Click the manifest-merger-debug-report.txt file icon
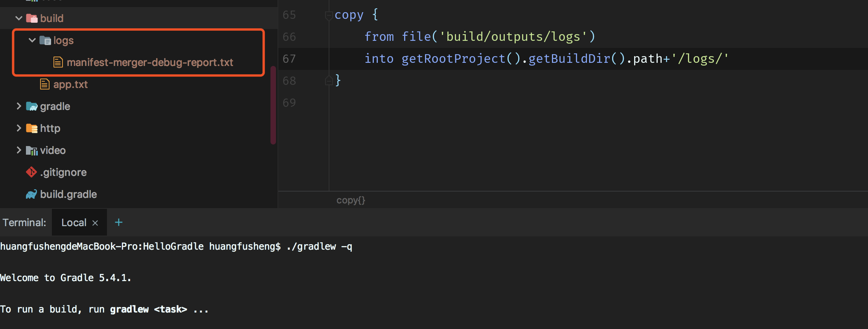 coord(58,62)
